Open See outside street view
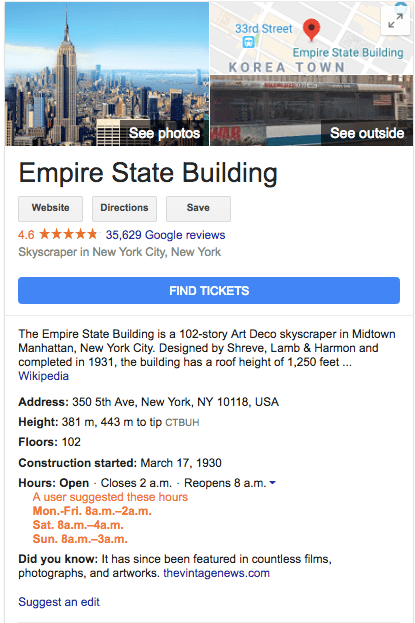This screenshot has width=415, height=623. pos(312,110)
